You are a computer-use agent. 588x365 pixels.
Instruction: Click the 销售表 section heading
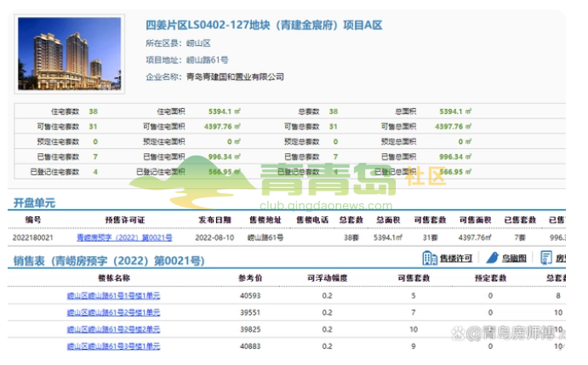click(109, 260)
